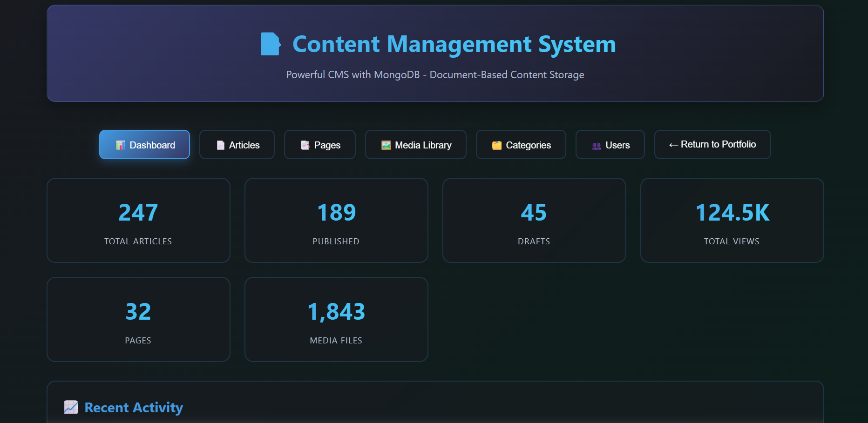
Task: Click the image icon on Media Library button
Action: pyautogui.click(x=386, y=145)
